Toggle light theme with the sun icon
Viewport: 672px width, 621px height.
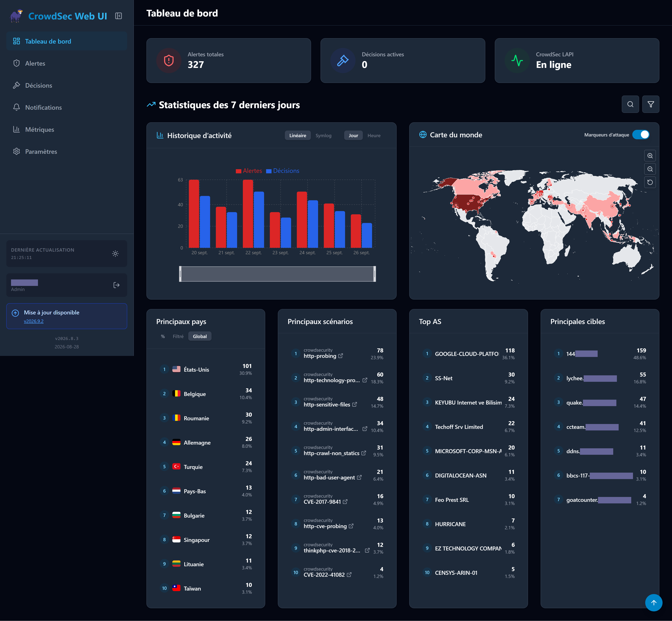[115, 254]
